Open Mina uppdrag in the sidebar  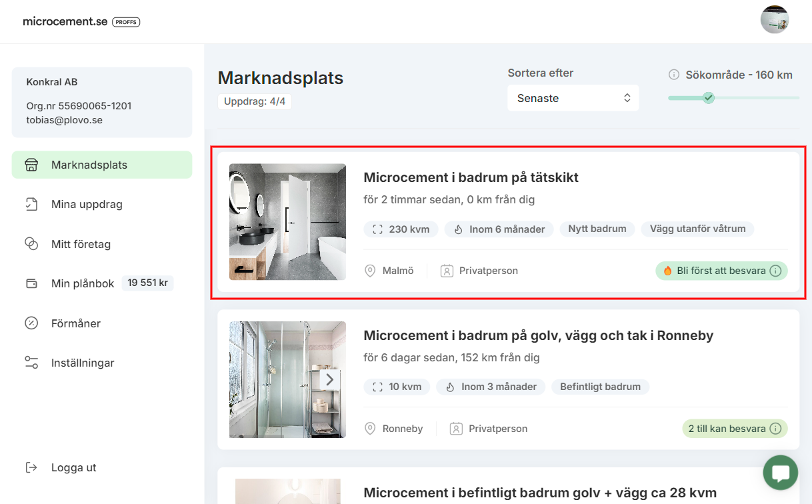click(102, 204)
